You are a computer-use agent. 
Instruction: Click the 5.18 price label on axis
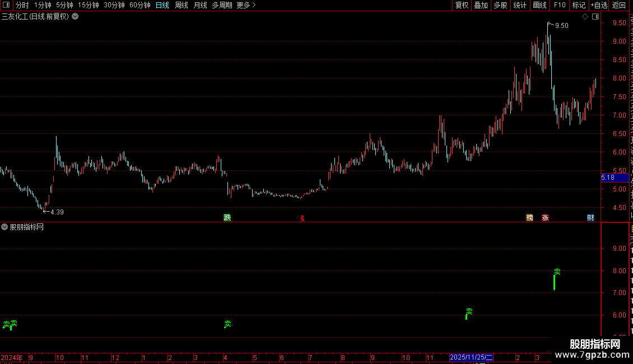(608, 178)
